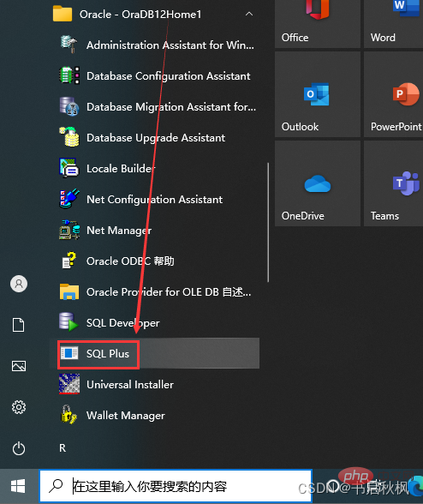The width and height of the screenshot is (423, 504).
Task: Launch the Database Configuration Assistant icon
Action: pyautogui.click(x=69, y=75)
